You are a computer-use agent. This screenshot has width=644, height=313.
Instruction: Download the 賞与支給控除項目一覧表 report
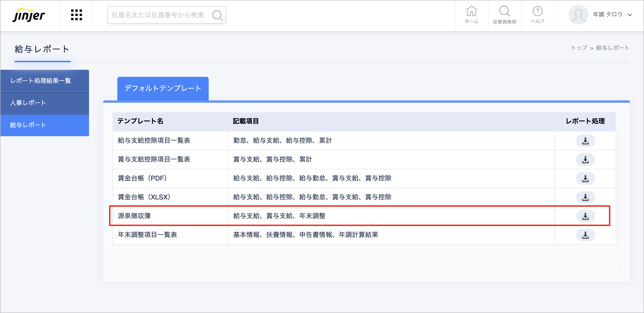point(585,159)
